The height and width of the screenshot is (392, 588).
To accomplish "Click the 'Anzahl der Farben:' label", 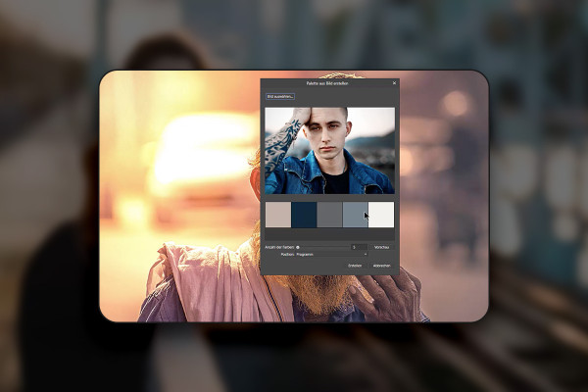I will pos(279,248).
